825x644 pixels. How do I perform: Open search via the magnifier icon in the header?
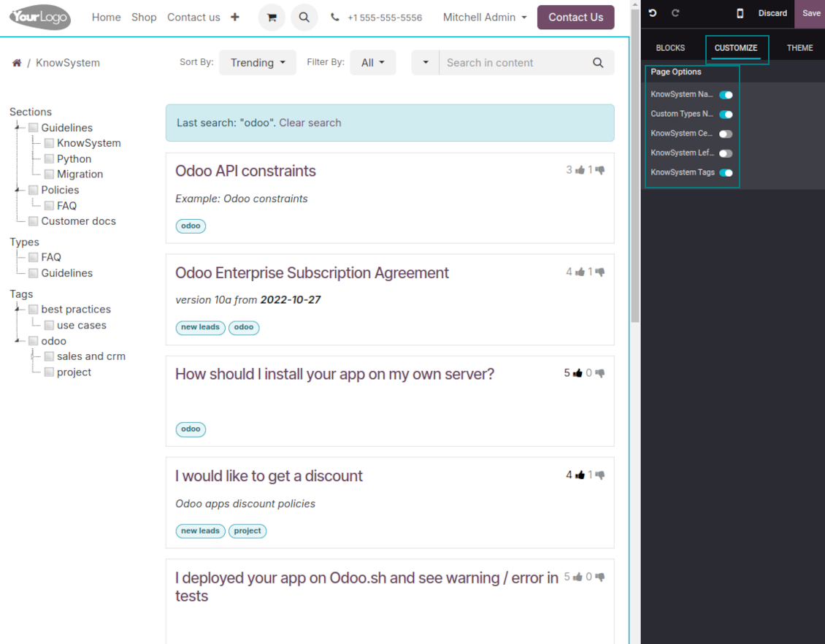click(304, 18)
